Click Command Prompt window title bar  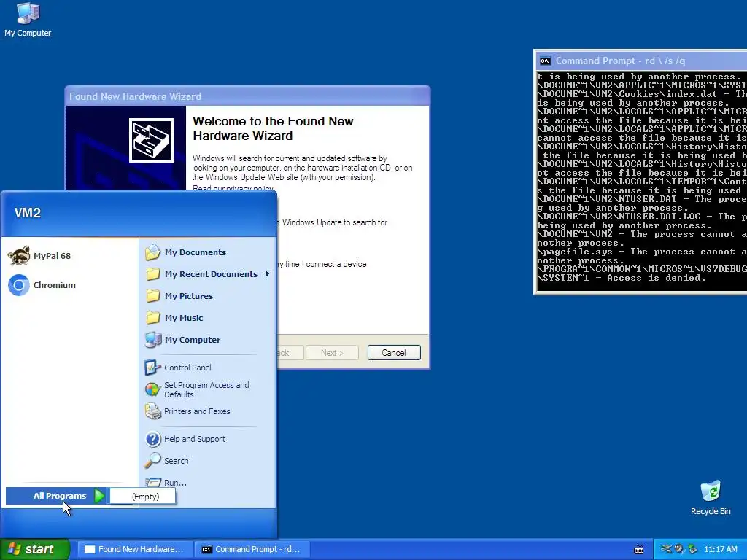click(640, 61)
